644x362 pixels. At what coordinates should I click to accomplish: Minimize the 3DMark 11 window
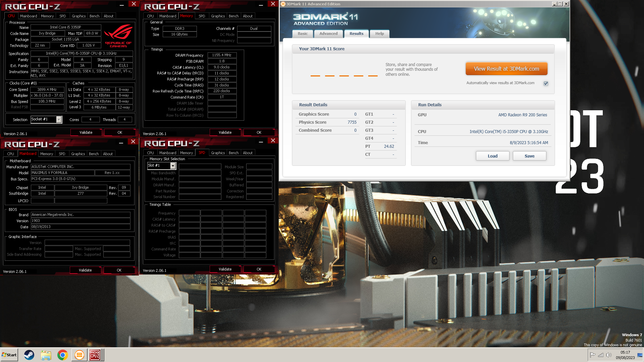pos(554,4)
